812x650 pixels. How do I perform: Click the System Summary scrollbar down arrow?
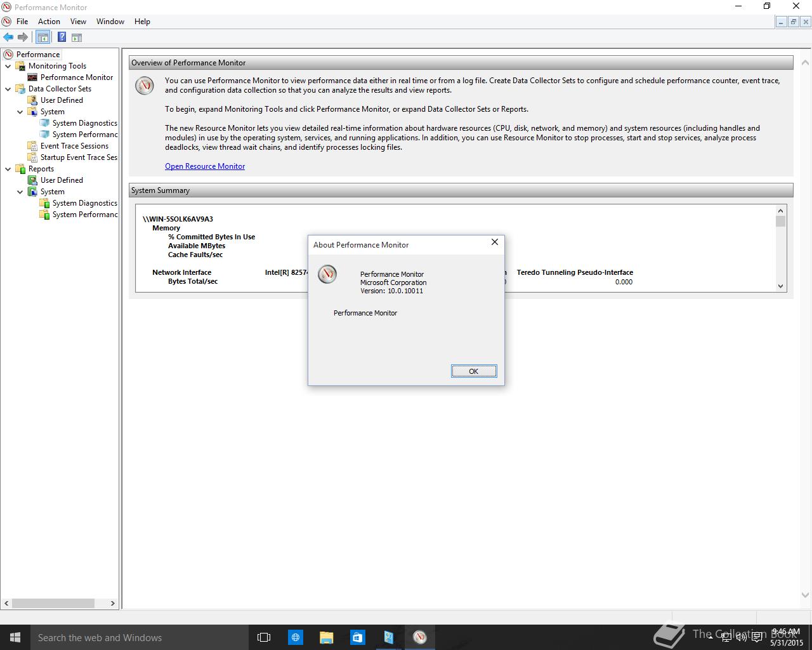click(x=780, y=286)
